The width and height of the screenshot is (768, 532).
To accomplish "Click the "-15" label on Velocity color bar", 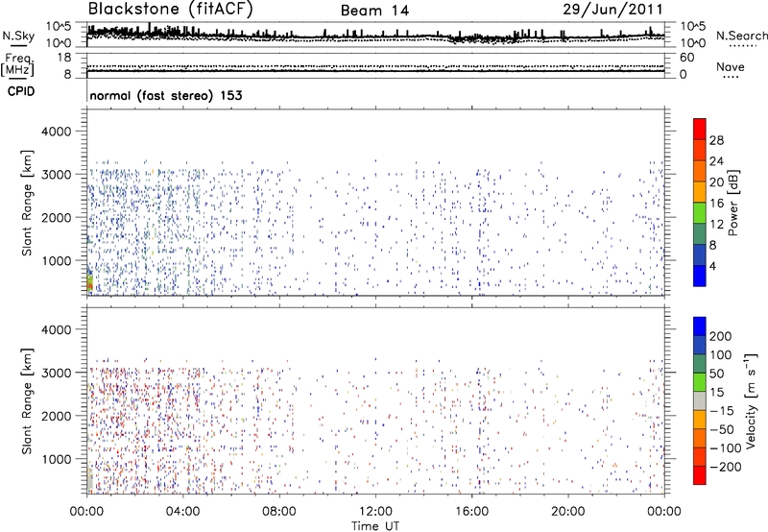I will click(x=722, y=410).
